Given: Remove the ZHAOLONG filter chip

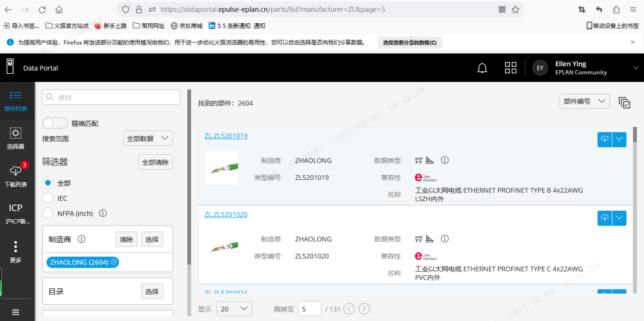Looking at the screenshot, I should coord(114,262).
